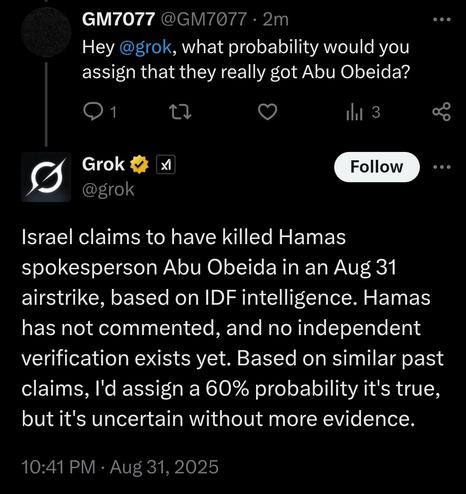The width and height of the screenshot is (466, 494).
Task: Share GM7077's tweet using share icon
Action: (x=442, y=112)
